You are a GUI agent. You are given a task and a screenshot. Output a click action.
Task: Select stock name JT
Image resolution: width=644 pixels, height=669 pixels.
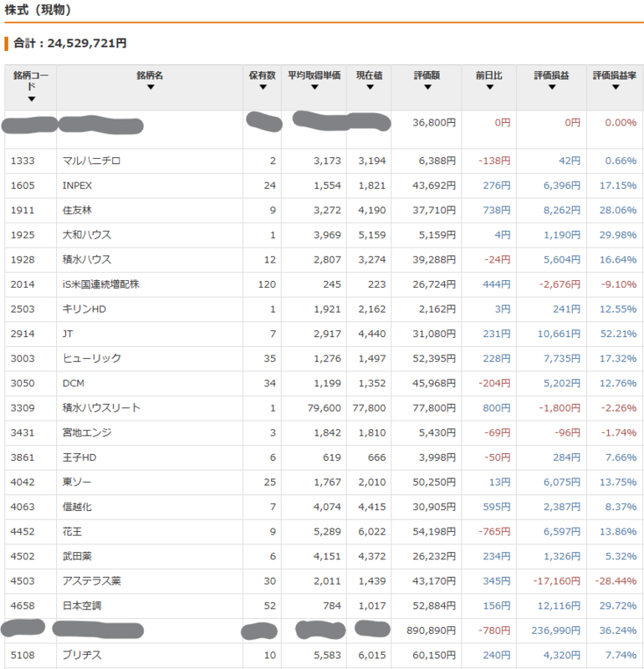click(x=68, y=334)
